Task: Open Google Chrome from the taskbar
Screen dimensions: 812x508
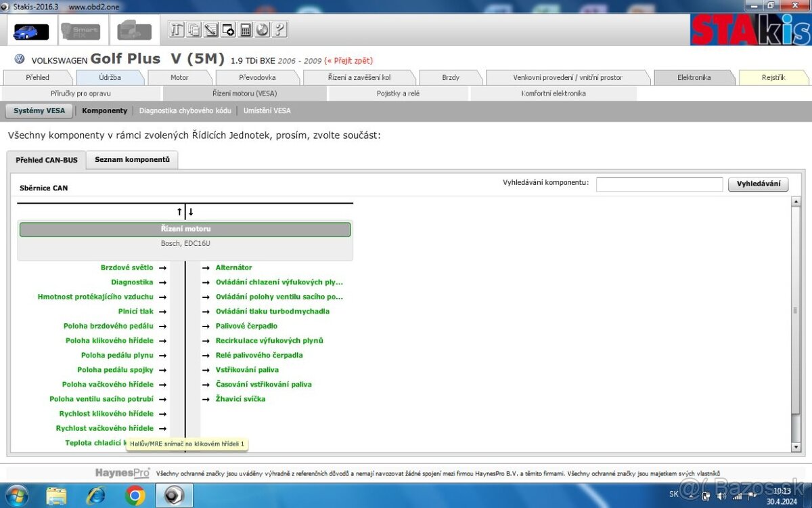Action: click(135, 496)
